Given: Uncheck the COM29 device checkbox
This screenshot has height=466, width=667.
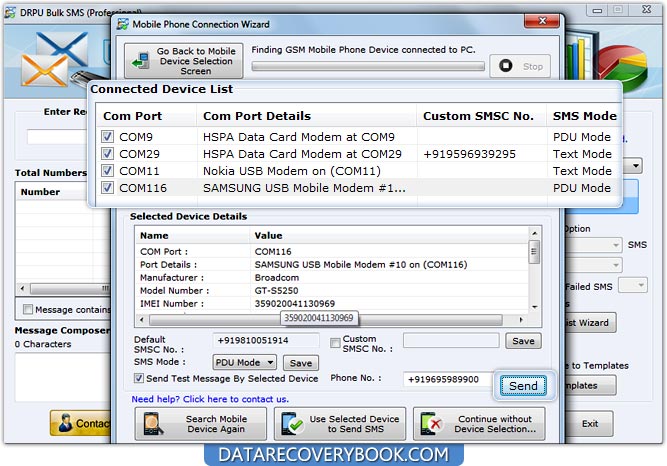Looking at the screenshot, I should point(107,154).
